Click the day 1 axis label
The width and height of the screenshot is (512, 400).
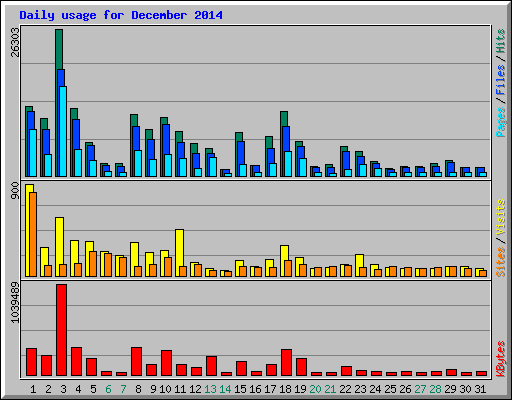[33, 389]
